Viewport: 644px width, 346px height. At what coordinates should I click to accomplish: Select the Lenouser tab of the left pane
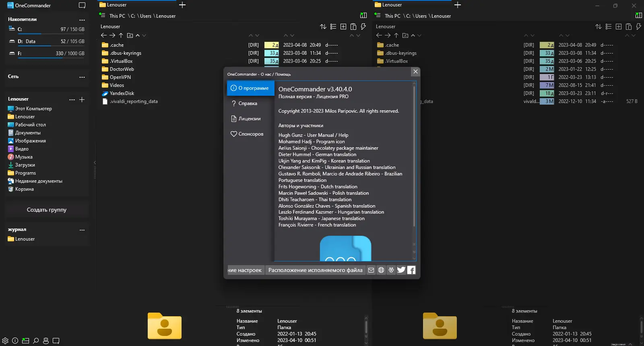(137, 5)
